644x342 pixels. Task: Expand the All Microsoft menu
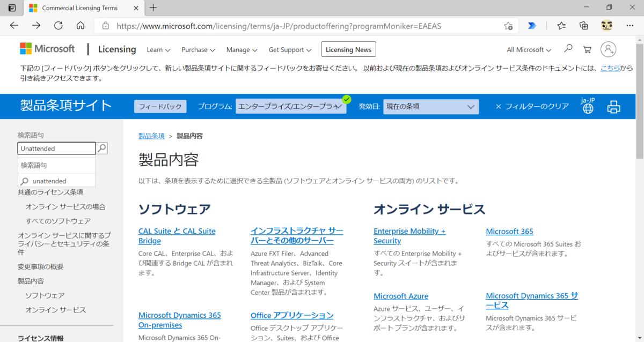pos(529,49)
